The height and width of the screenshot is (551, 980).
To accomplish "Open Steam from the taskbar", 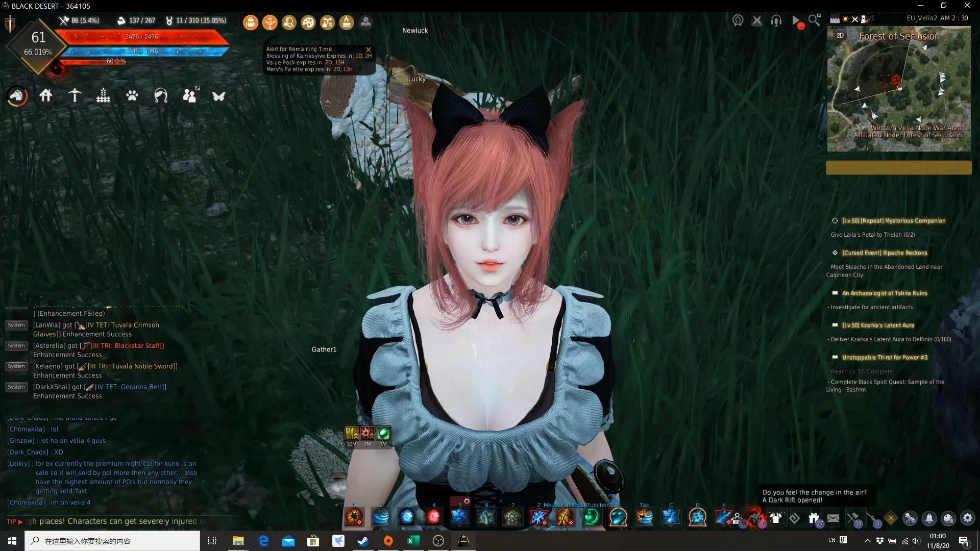I will (363, 541).
